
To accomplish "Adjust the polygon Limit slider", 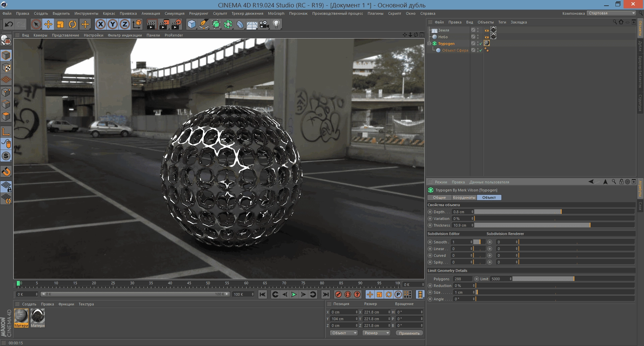I will [573, 279].
